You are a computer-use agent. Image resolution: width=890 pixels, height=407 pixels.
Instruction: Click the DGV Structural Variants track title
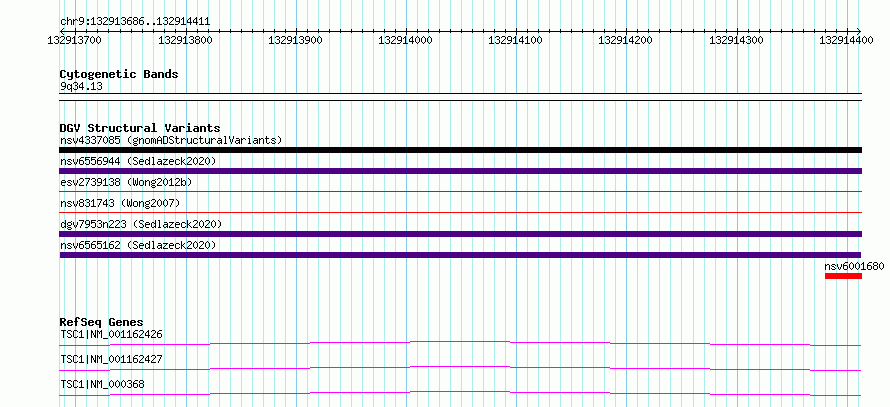click(x=140, y=128)
